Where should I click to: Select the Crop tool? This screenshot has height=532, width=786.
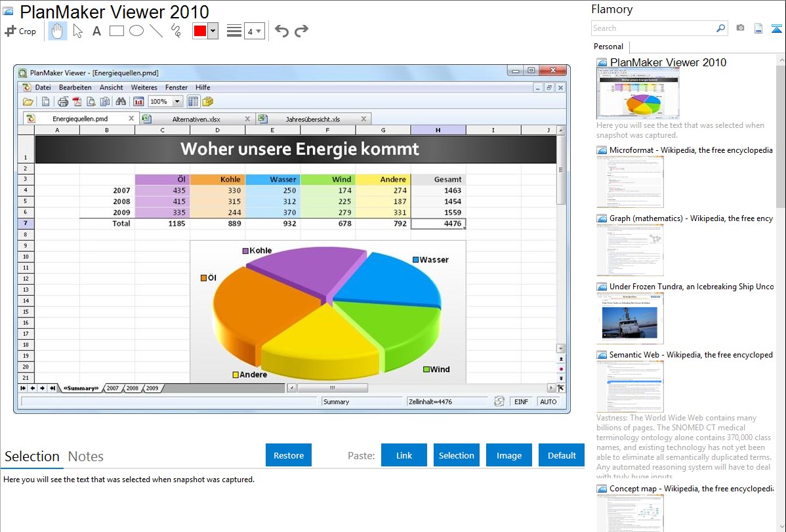20,31
